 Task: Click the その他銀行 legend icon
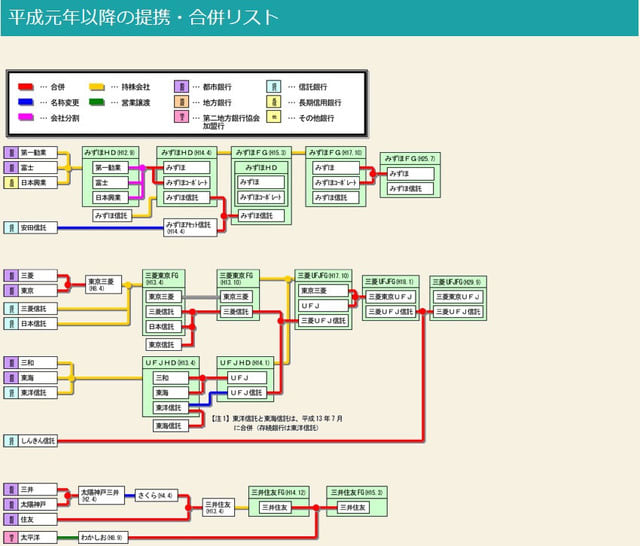[275, 118]
